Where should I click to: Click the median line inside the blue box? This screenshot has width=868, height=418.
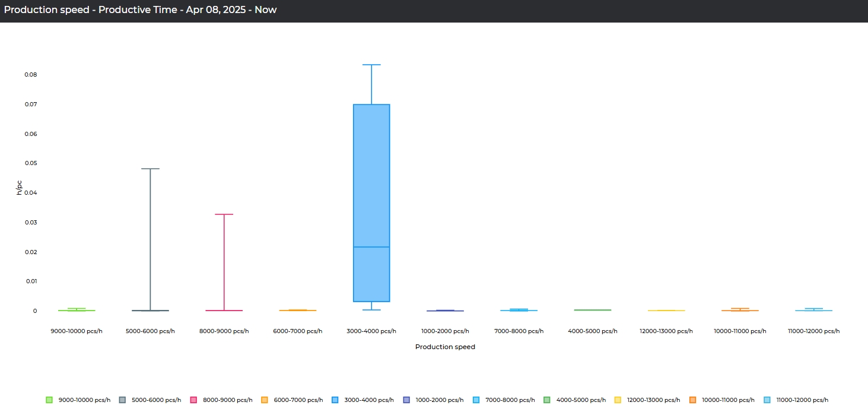[x=371, y=247]
